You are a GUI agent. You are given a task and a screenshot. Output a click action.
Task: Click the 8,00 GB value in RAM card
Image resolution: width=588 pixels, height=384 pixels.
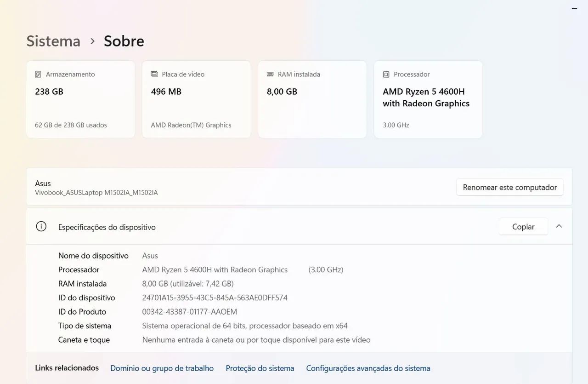click(x=282, y=92)
